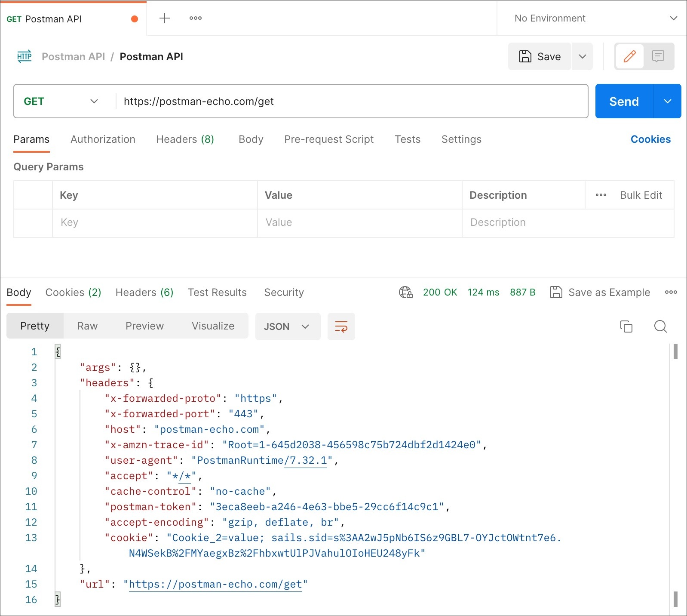Click the request URL input field

point(350,102)
